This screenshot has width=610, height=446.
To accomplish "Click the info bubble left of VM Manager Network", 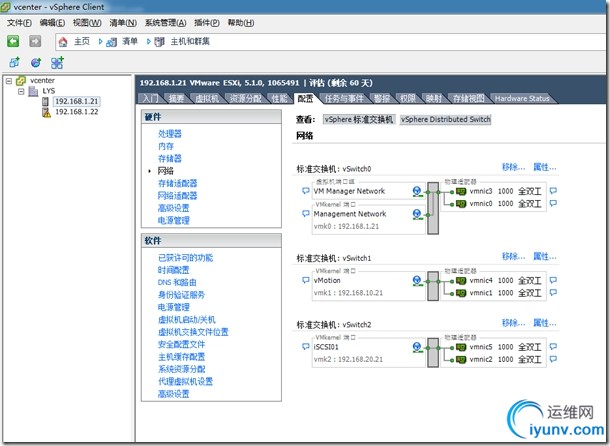I will pos(305,191).
